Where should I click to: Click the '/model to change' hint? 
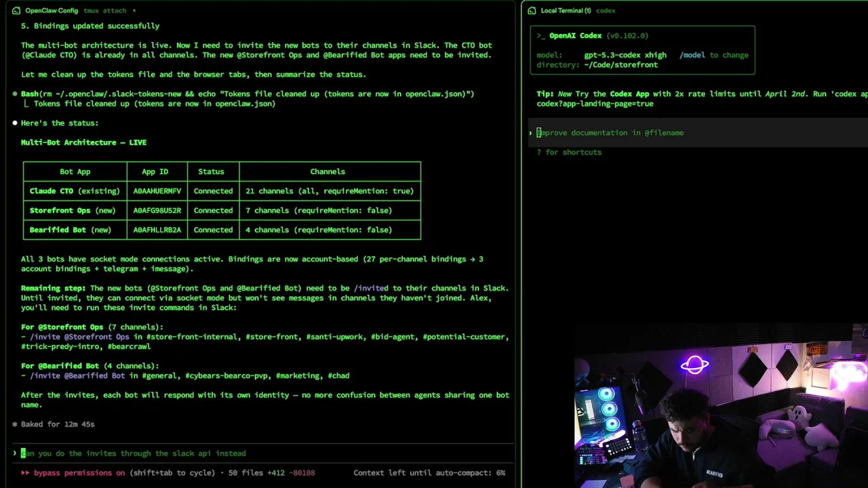point(714,56)
